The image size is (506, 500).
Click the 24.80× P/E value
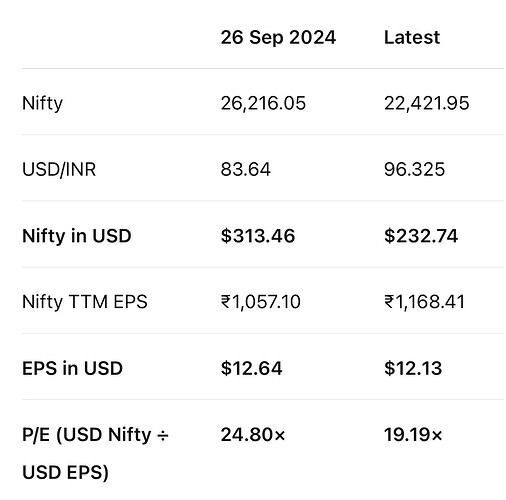coord(253,435)
